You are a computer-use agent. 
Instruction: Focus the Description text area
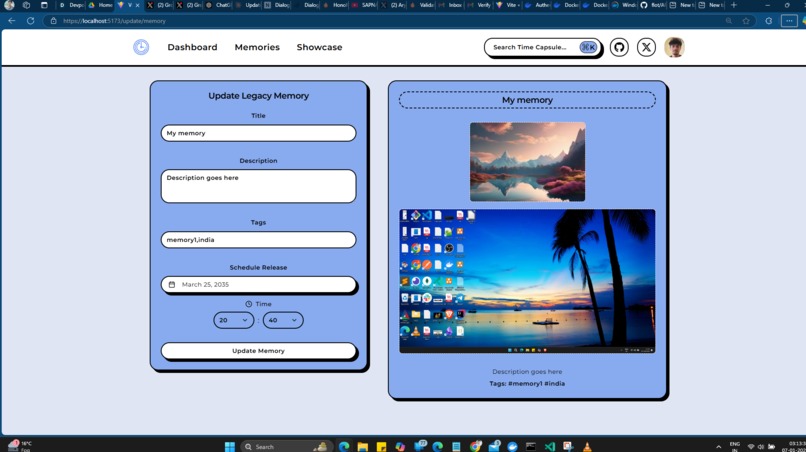[258, 186]
